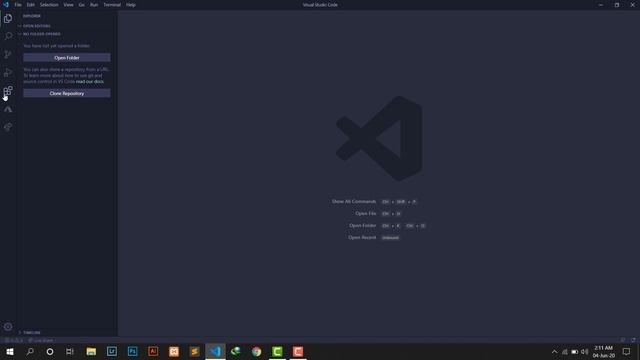The width and height of the screenshot is (640, 360).
Task: Open the Selection menu
Action: pyautogui.click(x=49, y=5)
